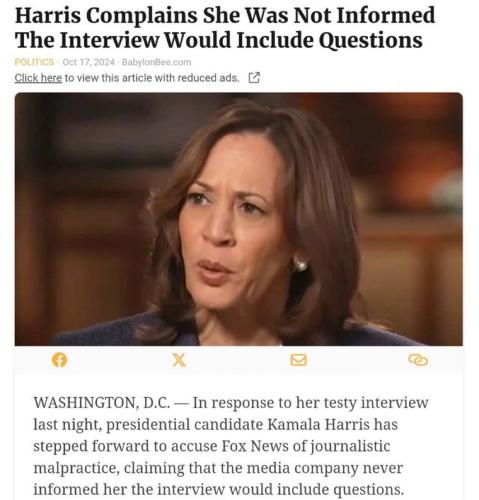Share the article on Facebook
This screenshot has height=500, width=479.
(x=59, y=360)
